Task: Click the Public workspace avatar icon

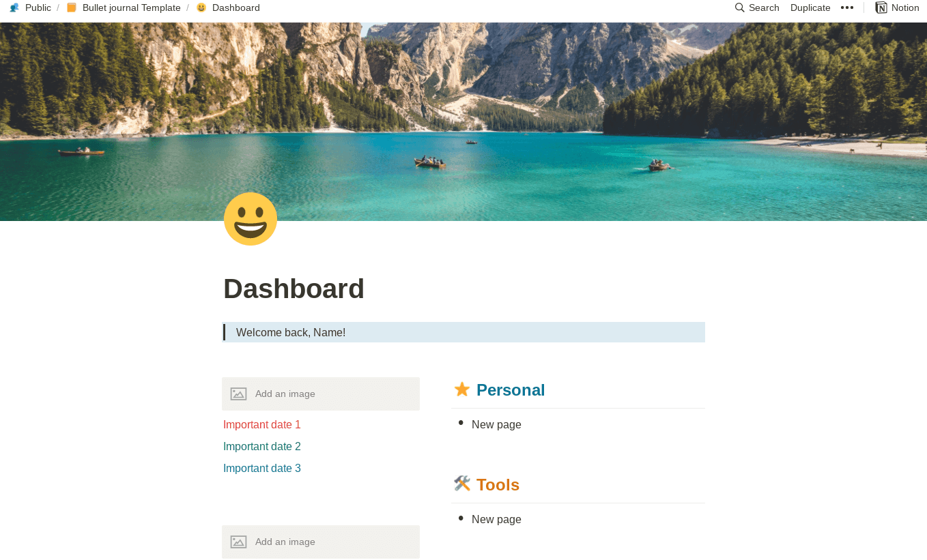Action: 14,8
